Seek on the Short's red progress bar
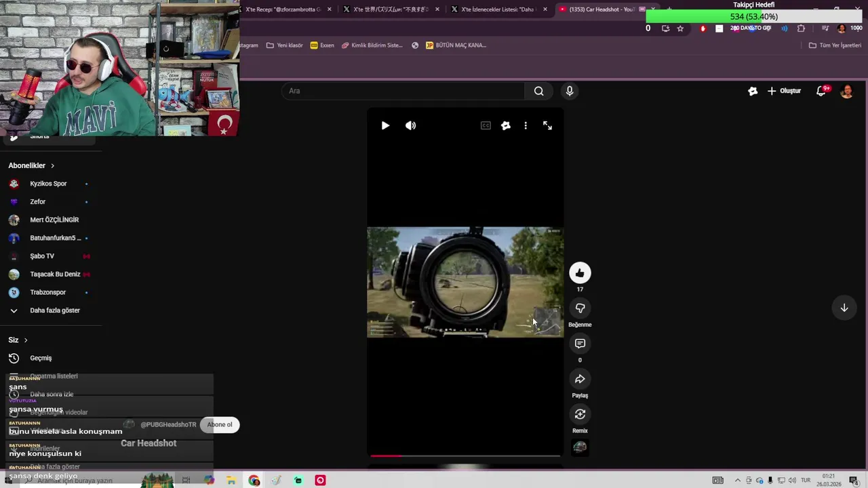 465,455
